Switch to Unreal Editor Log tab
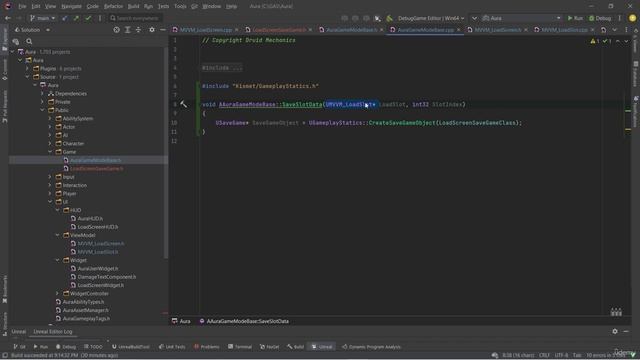This screenshot has width=640, height=360. pos(53,331)
